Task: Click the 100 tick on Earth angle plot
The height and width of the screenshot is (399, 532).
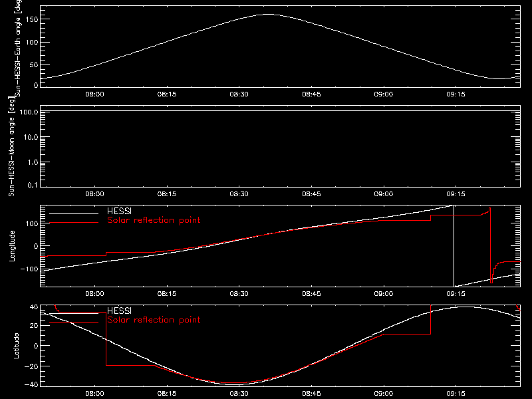Action: pyautogui.click(x=31, y=42)
